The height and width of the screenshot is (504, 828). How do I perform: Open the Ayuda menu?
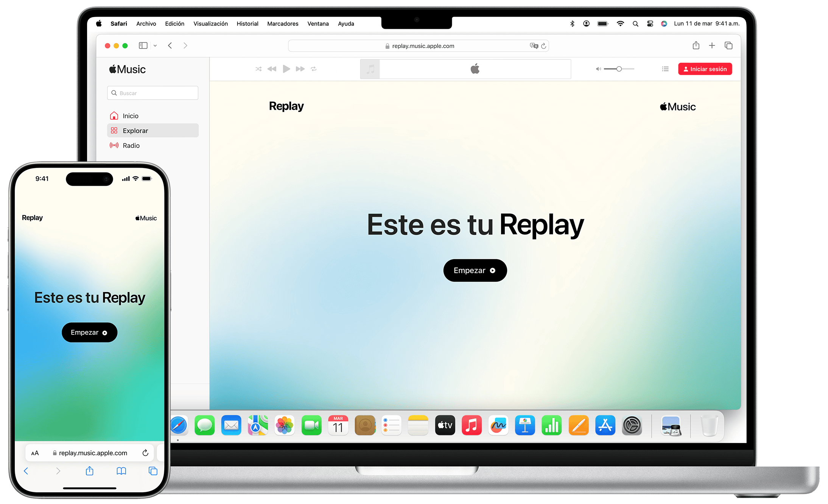pyautogui.click(x=346, y=23)
